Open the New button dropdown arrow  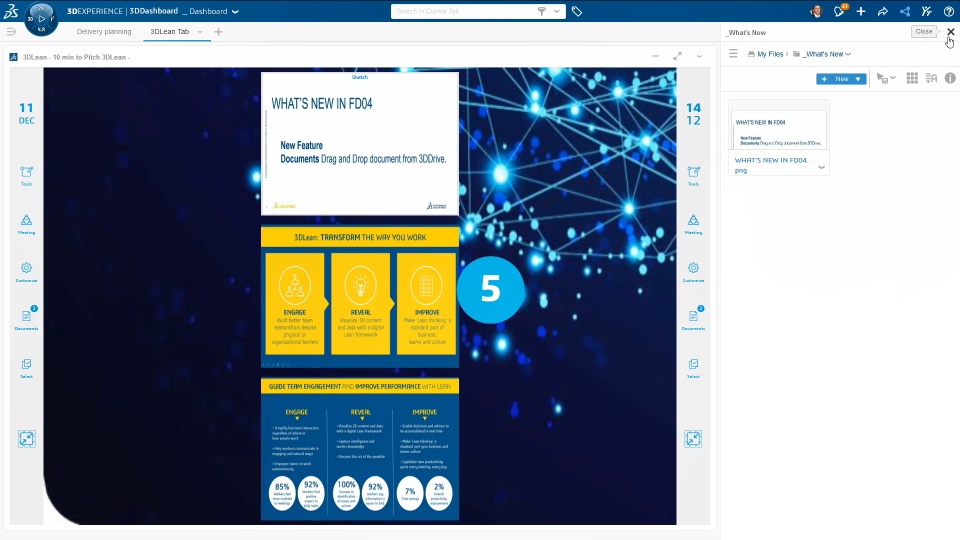coord(858,79)
